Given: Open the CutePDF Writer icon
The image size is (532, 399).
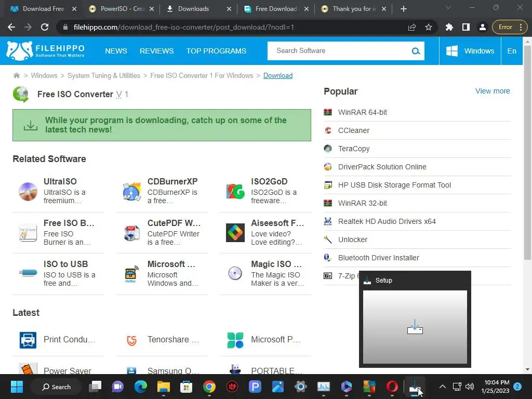Looking at the screenshot, I should 131,233.
